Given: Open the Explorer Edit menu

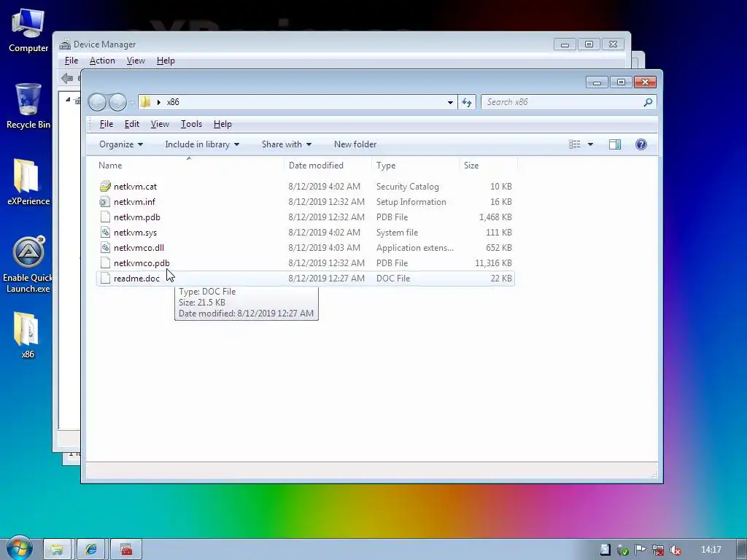Looking at the screenshot, I should [x=132, y=124].
